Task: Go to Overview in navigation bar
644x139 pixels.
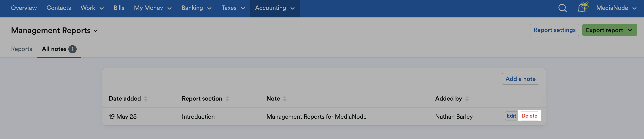Action: coord(24,8)
